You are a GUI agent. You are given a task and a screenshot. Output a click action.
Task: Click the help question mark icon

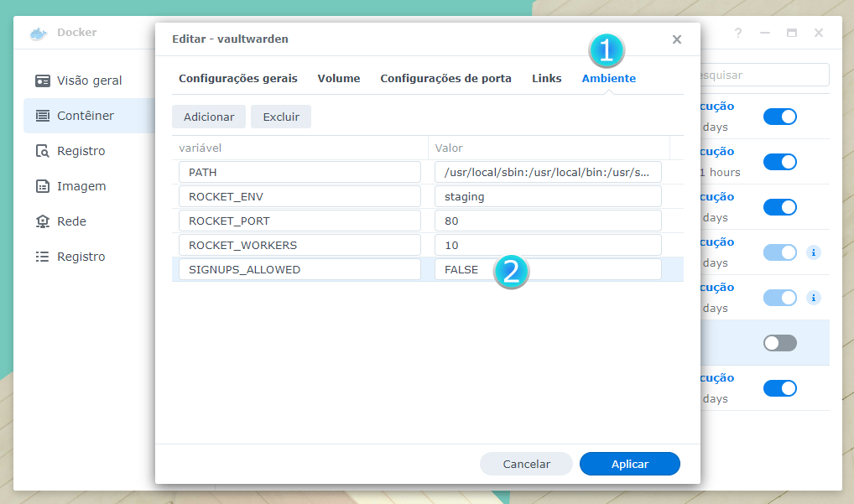coord(738,33)
